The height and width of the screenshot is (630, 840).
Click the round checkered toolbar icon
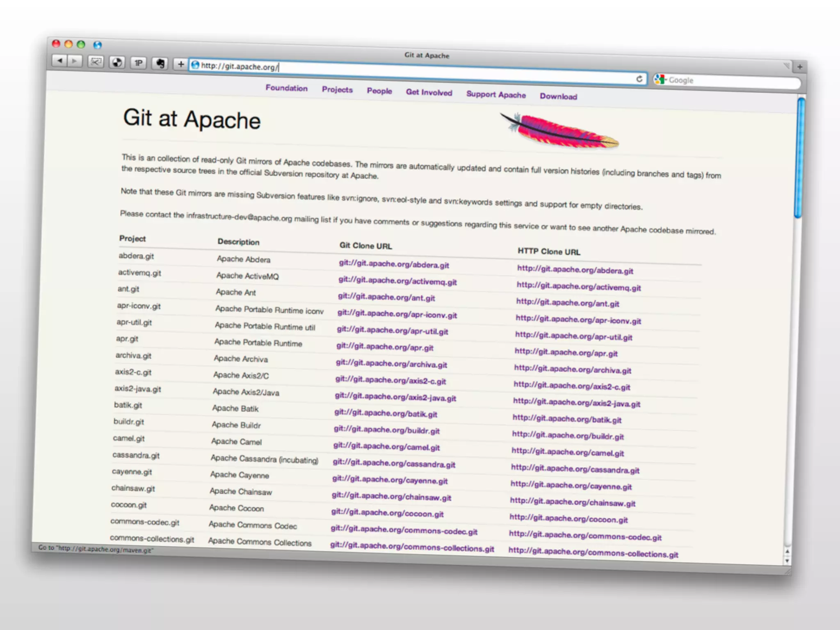click(117, 62)
